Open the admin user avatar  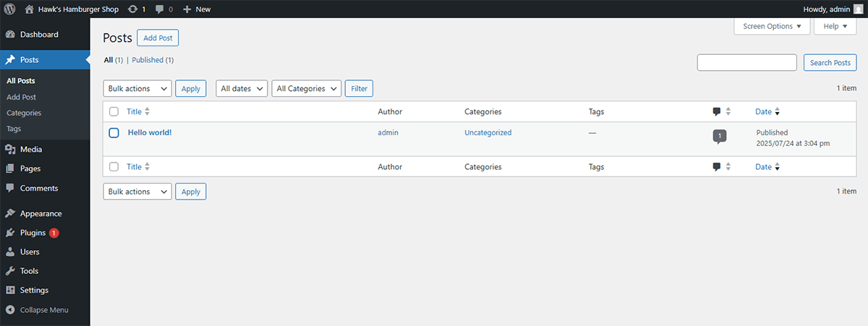coord(858,9)
